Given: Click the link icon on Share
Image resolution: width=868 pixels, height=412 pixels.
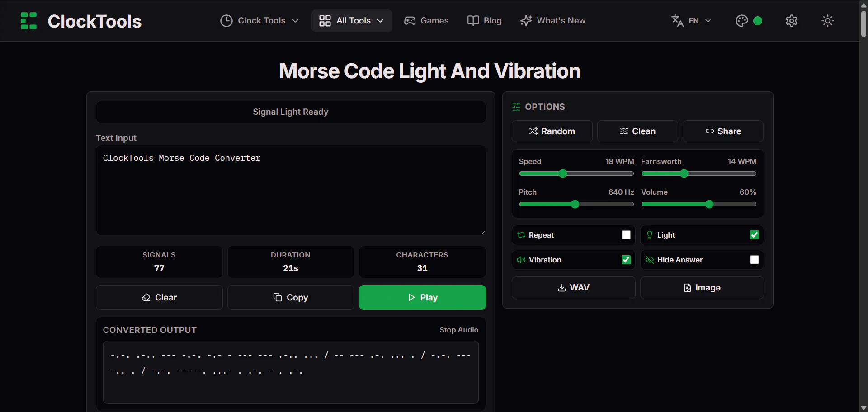Looking at the screenshot, I should (710, 131).
